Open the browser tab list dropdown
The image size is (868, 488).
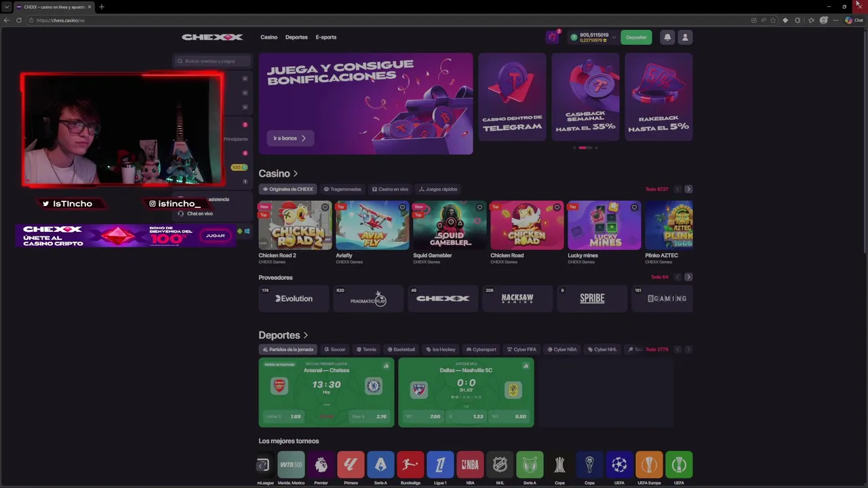click(7, 7)
